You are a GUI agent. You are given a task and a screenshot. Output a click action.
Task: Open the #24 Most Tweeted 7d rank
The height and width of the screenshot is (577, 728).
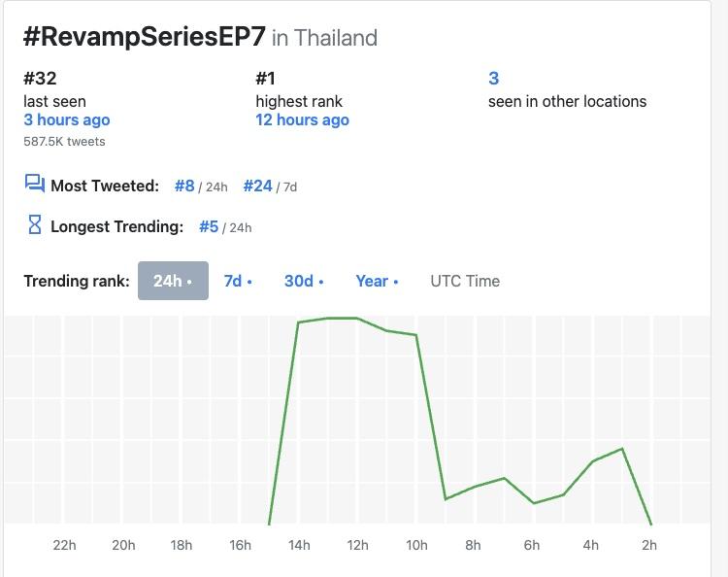click(257, 186)
